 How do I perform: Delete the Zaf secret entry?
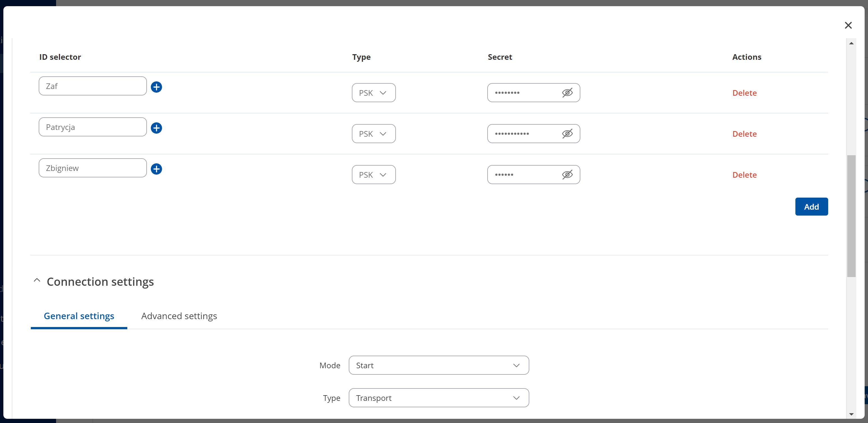(x=744, y=93)
